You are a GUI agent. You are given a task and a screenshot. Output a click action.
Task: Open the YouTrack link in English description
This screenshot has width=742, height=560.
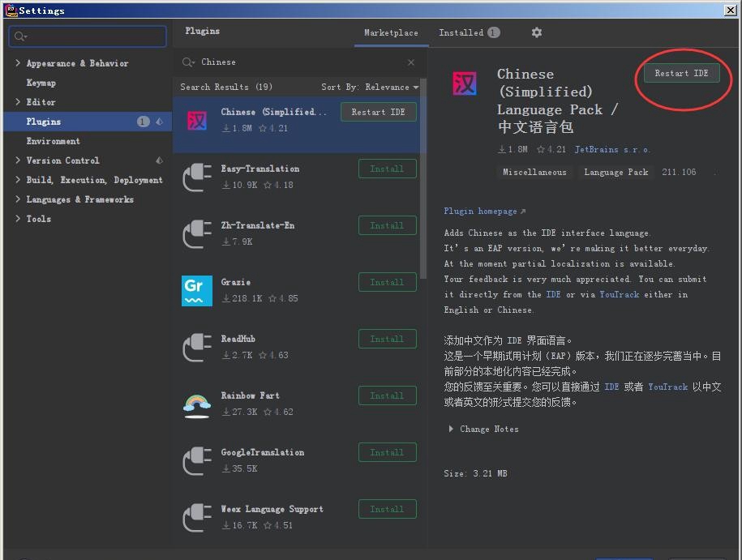pos(619,294)
